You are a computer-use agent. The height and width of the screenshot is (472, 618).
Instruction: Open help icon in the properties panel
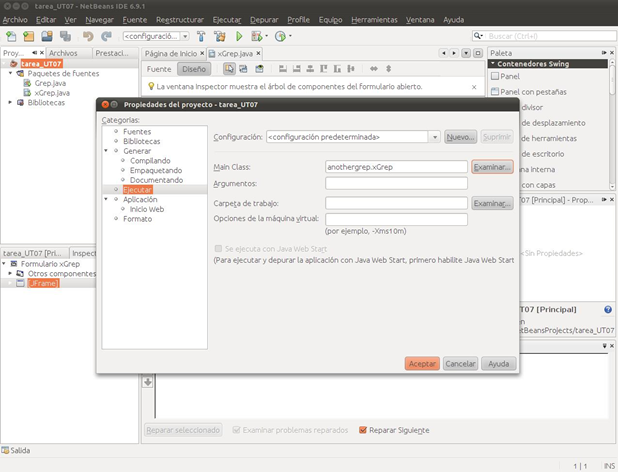pos(608,310)
